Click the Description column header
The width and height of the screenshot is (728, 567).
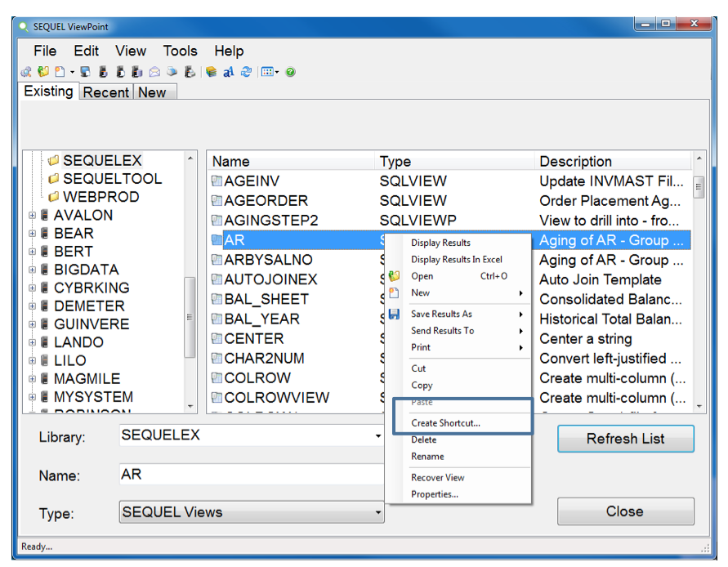pos(613,161)
